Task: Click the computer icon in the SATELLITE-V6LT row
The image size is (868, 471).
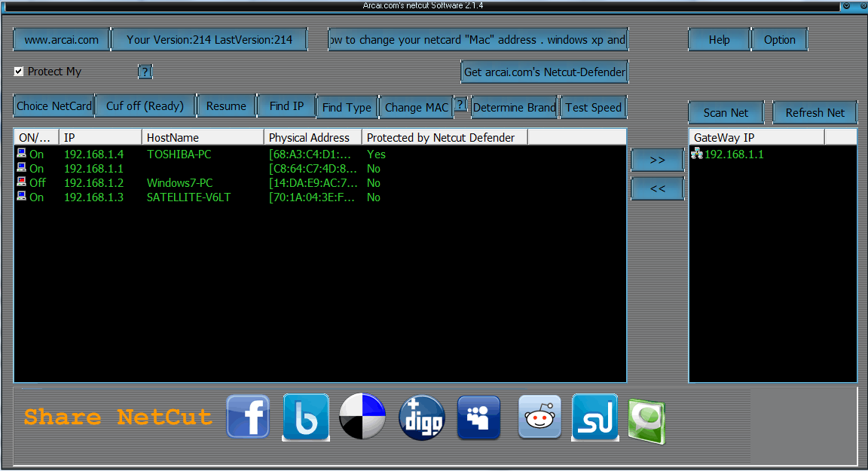Action: (x=22, y=196)
